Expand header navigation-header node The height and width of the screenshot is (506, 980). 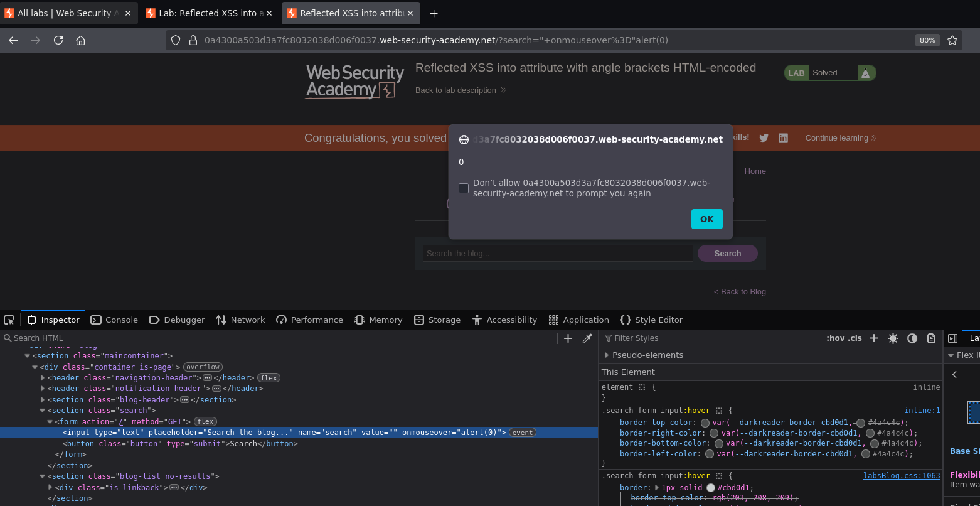[x=43, y=378]
